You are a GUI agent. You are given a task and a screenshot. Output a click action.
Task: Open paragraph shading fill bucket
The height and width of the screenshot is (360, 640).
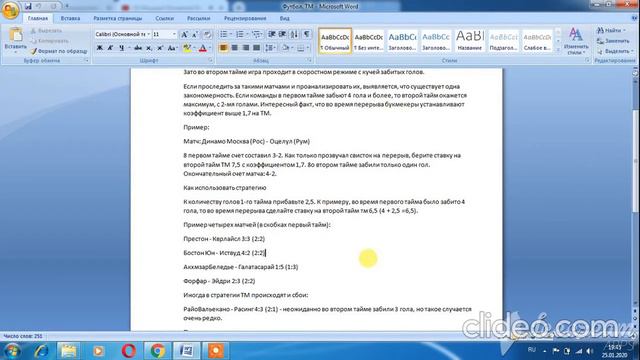coord(286,48)
